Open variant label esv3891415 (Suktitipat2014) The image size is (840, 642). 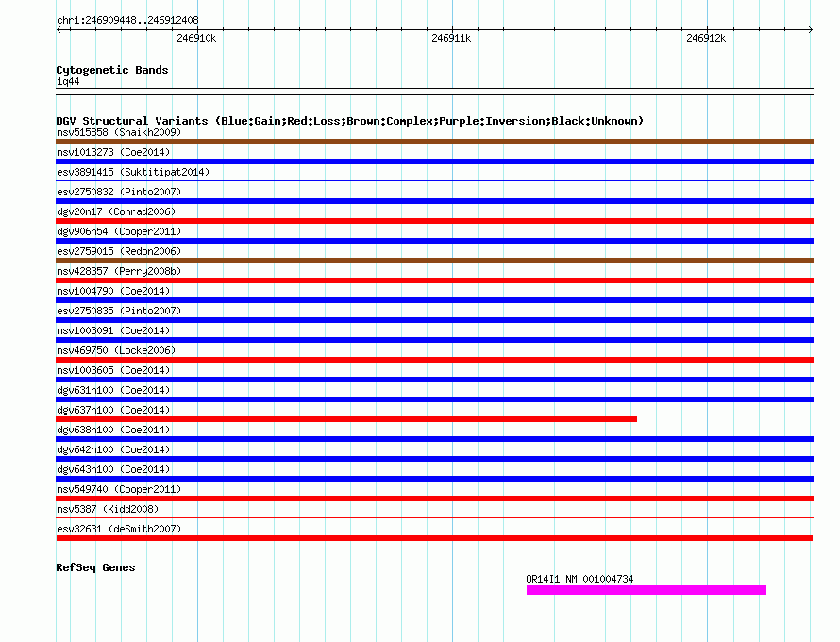133,172
